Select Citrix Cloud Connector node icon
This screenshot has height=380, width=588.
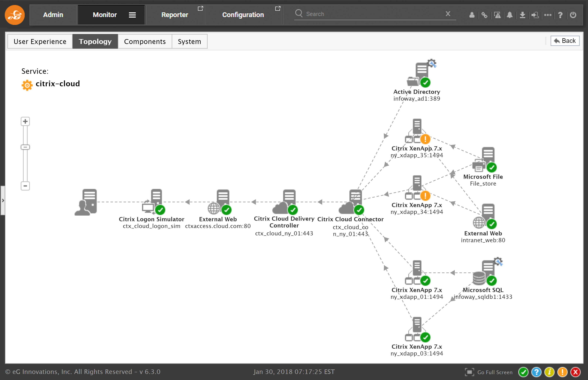click(351, 202)
